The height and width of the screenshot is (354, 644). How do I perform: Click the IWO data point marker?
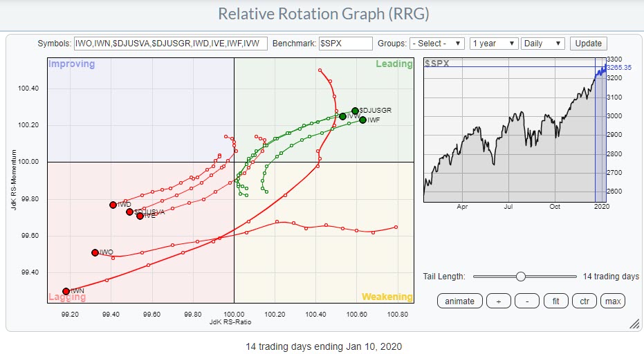pos(95,252)
